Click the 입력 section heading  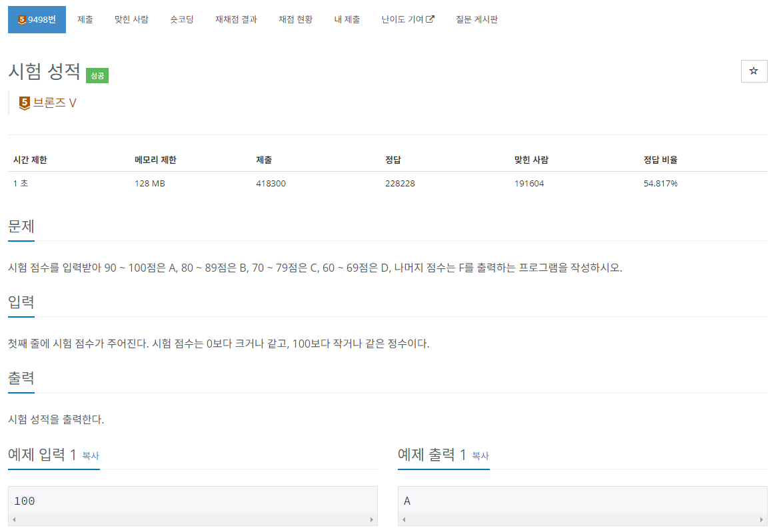pyautogui.click(x=21, y=302)
